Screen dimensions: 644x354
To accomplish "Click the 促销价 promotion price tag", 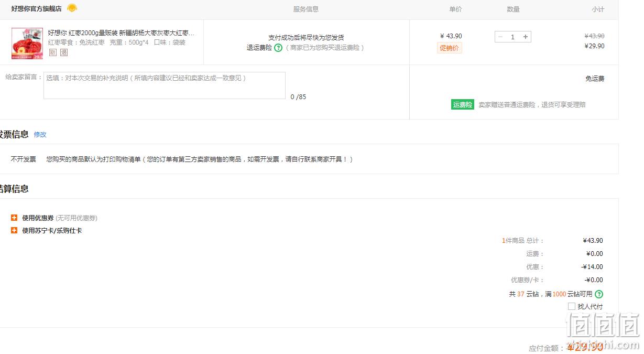I will click(x=450, y=48).
